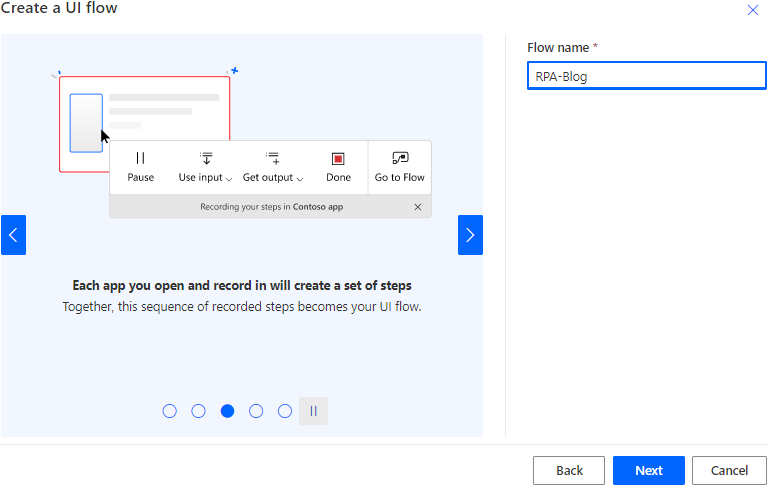Pause the carousel slideshow
The height and width of the screenshot is (490, 768).
(x=313, y=411)
